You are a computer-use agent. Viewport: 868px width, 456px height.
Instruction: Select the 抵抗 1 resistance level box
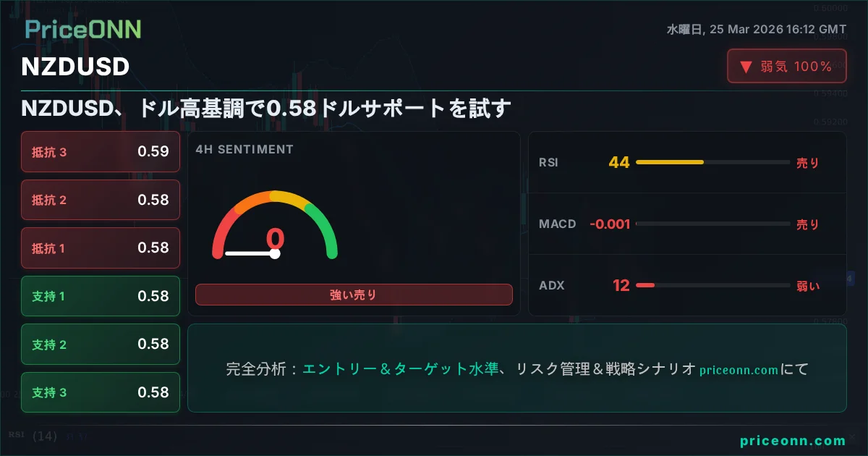tap(101, 248)
